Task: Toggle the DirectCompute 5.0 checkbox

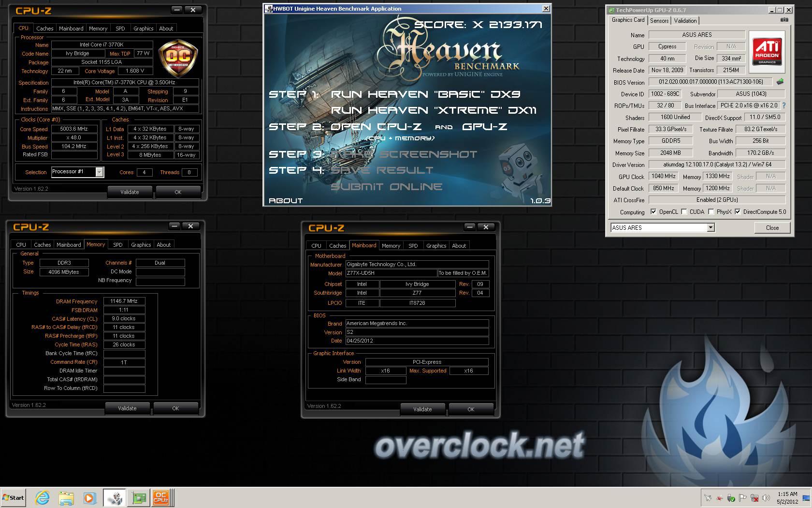Action: click(x=738, y=211)
